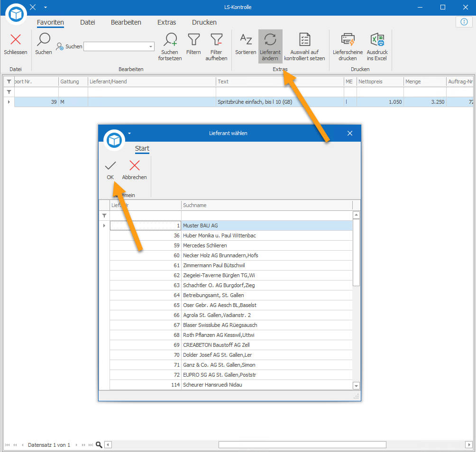Click Filter aufheben icon
This screenshot has height=452, width=476.
click(x=217, y=39)
